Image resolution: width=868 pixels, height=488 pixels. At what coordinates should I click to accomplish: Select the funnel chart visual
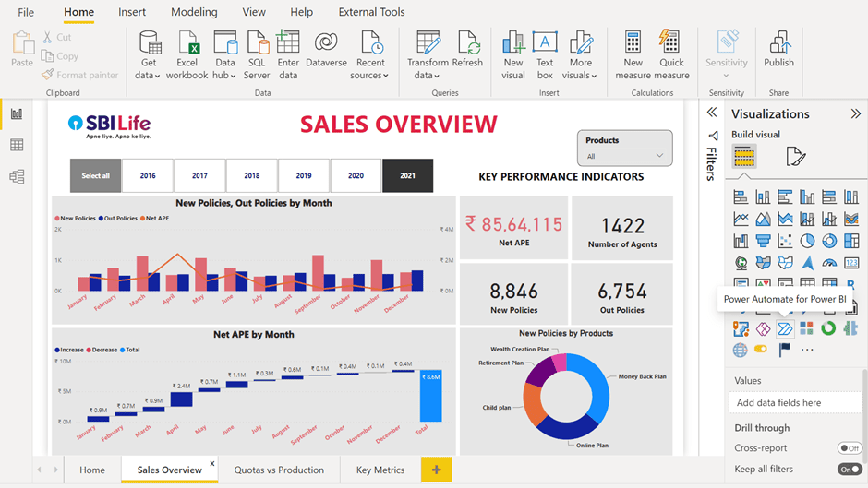763,241
